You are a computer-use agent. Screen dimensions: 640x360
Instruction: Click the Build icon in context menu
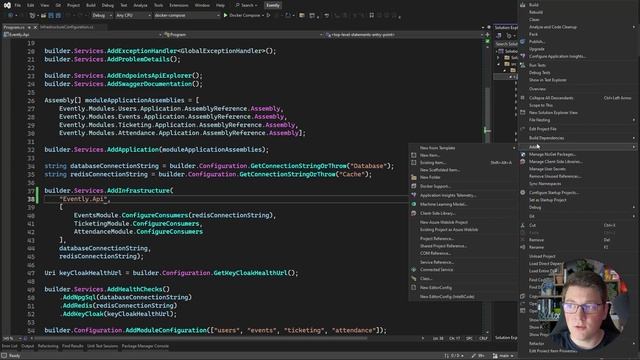coord(523,4)
